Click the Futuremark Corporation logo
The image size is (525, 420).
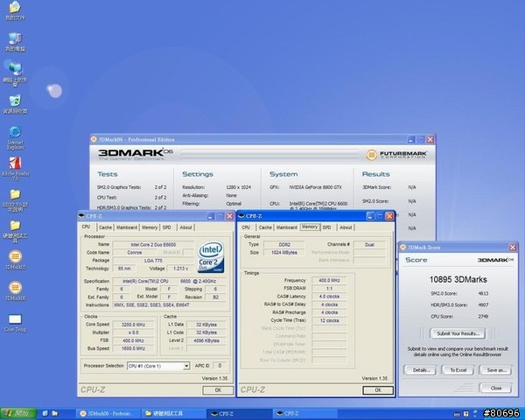[x=396, y=155]
